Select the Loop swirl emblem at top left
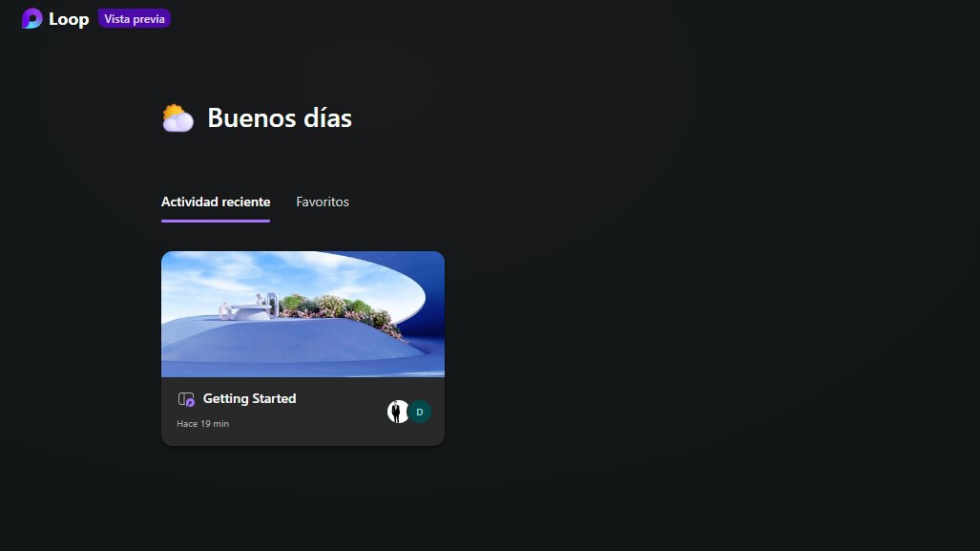980x551 pixels. coord(32,18)
